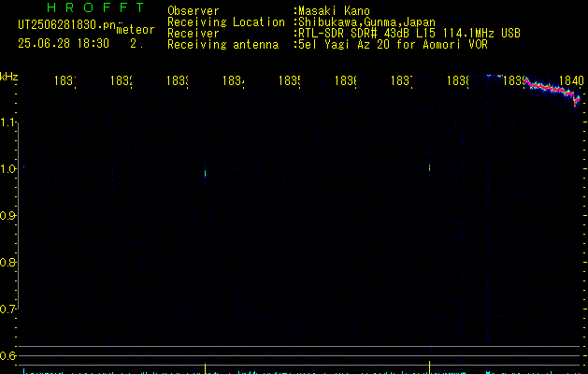
Task: Select the observer name Masaki Kano
Action: 334,11
